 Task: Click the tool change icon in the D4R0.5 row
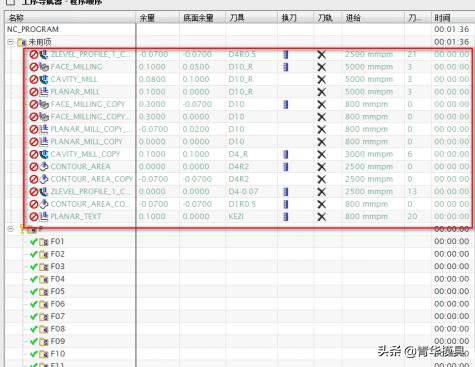coord(286,54)
